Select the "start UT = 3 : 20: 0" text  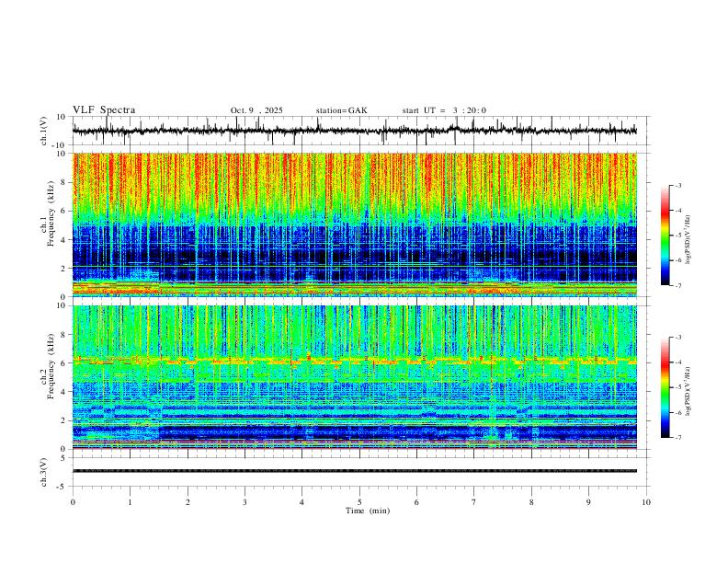444,110
